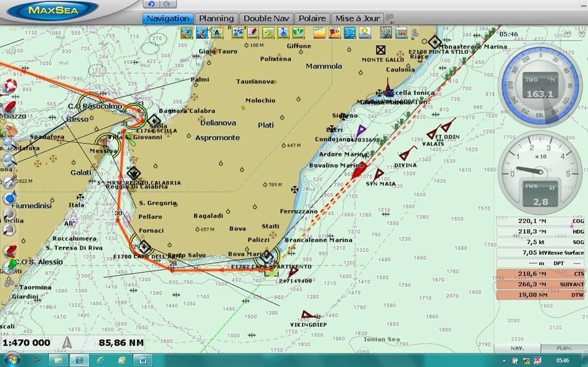The height and width of the screenshot is (367, 588).
Task: Click the Mise à Jour button
Action: (x=357, y=18)
